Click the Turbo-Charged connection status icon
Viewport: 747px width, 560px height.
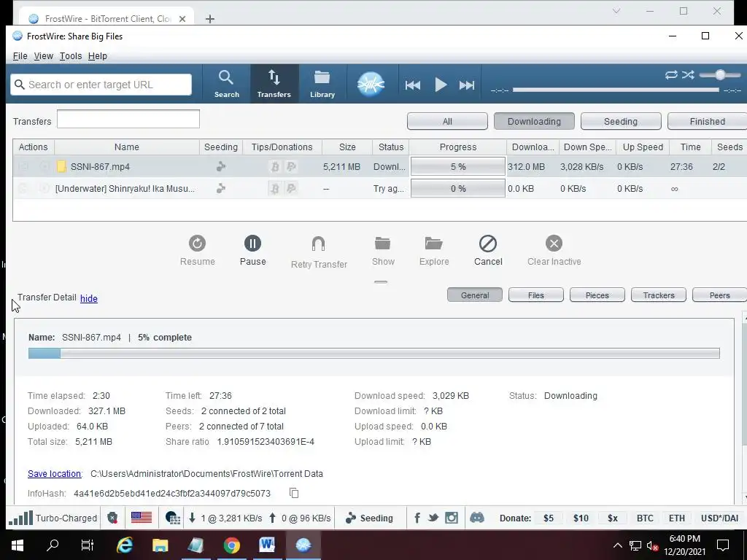[20, 518]
